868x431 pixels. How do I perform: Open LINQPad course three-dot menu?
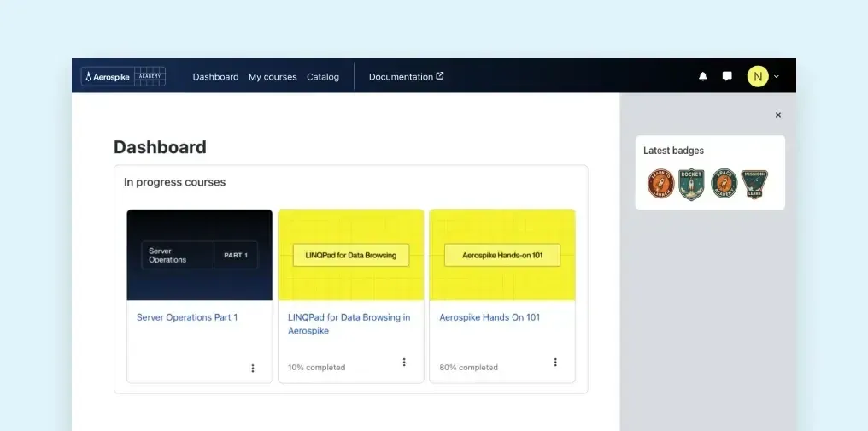click(404, 363)
